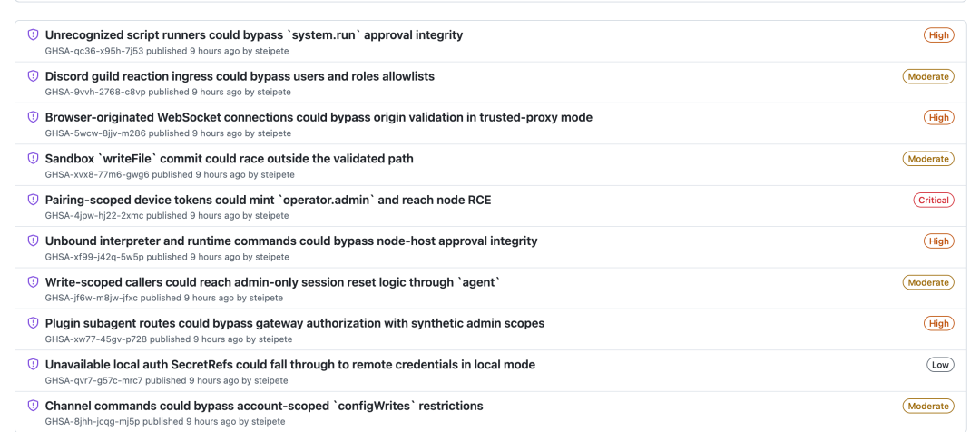
Task: Click shield icon beside unrecognized script runners advisory
Action: [34, 35]
